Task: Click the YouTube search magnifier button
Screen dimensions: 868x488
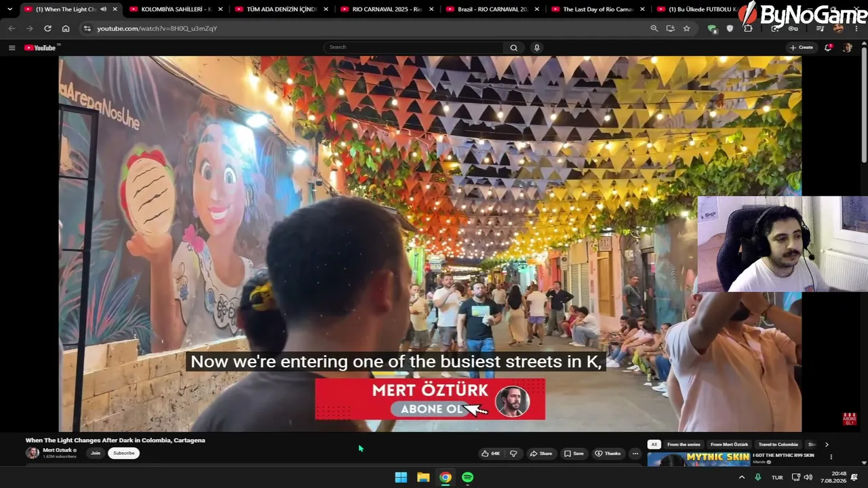Action: pyautogui.click(x=513, y=47)
